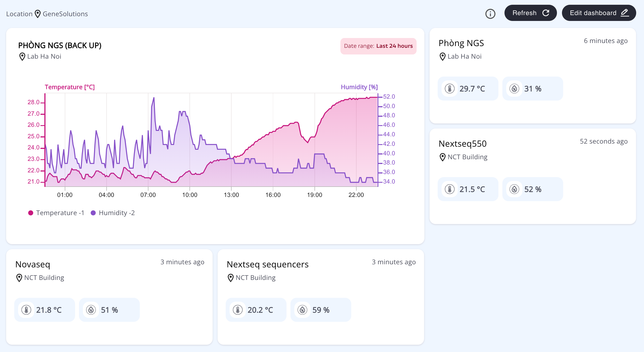Click the pink Temperature -1 legend dot
Viewport: 644px width, 352px height.
pyautogui.click(x=31, y=213)
